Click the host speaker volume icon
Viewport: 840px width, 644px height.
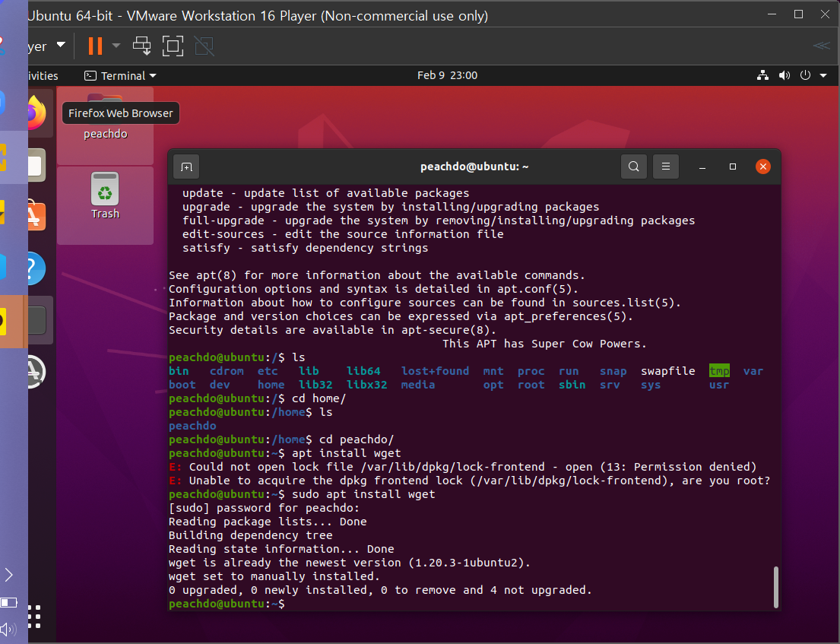8,630
